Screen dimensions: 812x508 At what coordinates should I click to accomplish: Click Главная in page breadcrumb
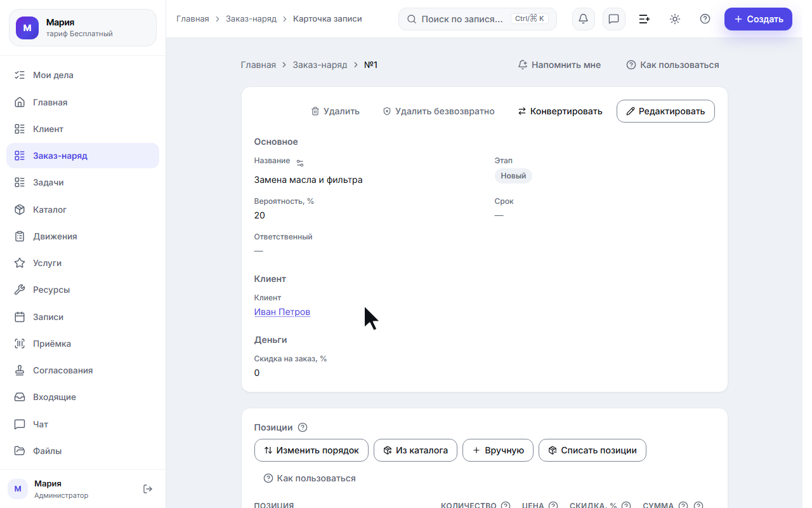click(x=258, y=65)
